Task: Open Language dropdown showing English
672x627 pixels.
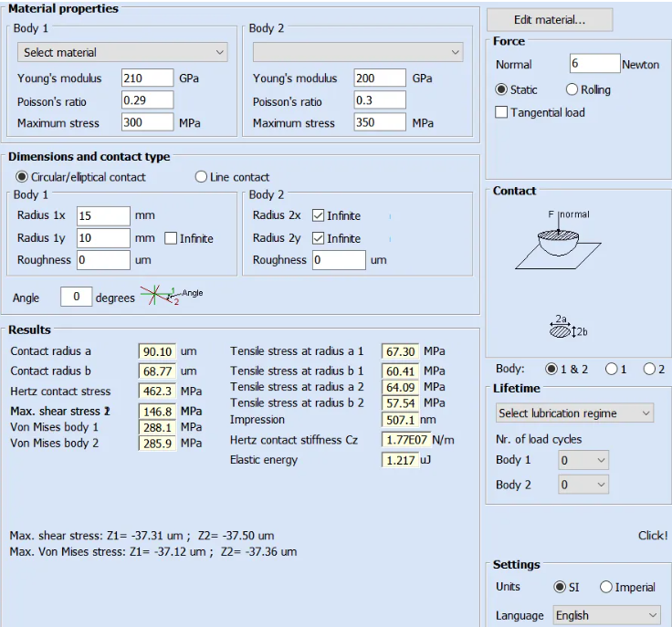Action: point(607,615)
